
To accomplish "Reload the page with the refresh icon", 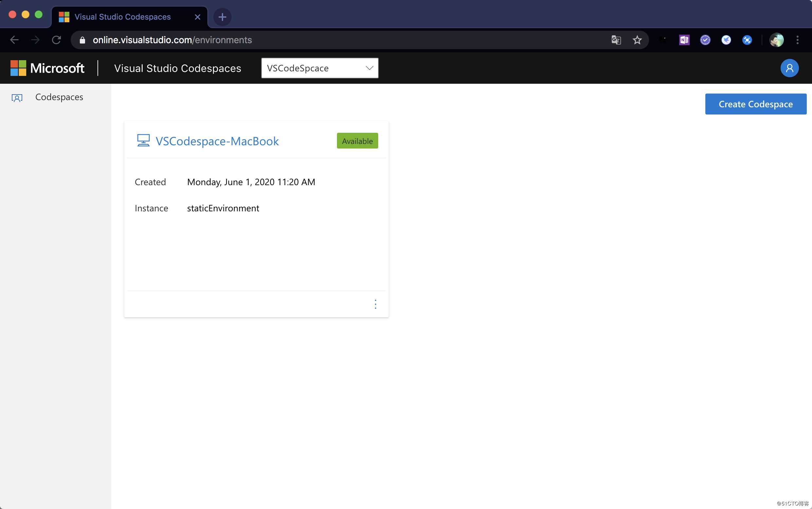I will pos(56,40).
